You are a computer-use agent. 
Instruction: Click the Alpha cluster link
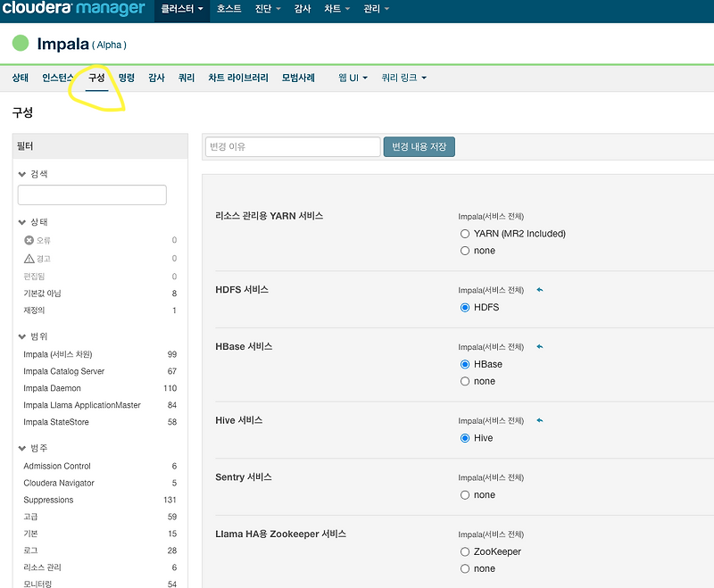point(109,45)
